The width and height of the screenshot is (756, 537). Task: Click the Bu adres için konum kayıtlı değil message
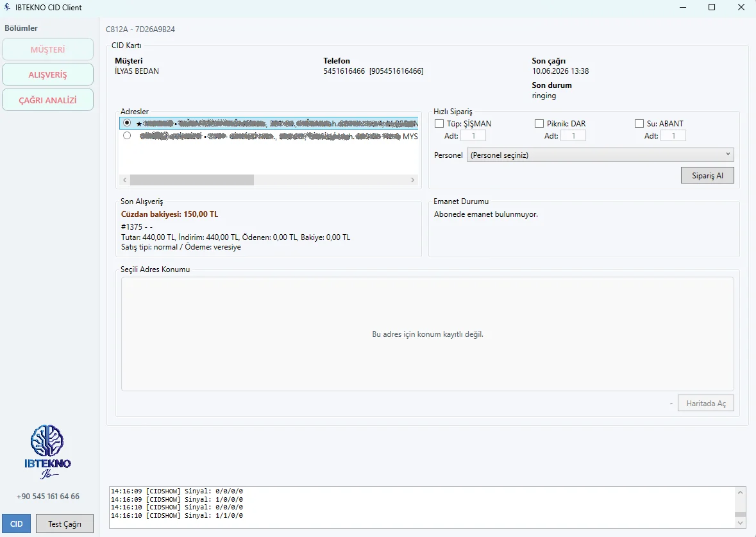pyautogui.click(x=428, y=334)
